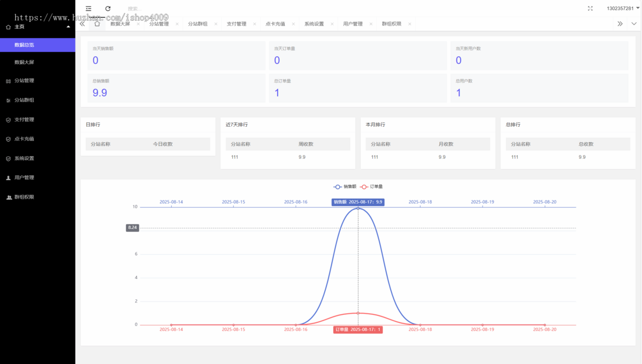Click the person icon beside 用户管理
Screen dimensions: 642x364
[x=8, y=177]
